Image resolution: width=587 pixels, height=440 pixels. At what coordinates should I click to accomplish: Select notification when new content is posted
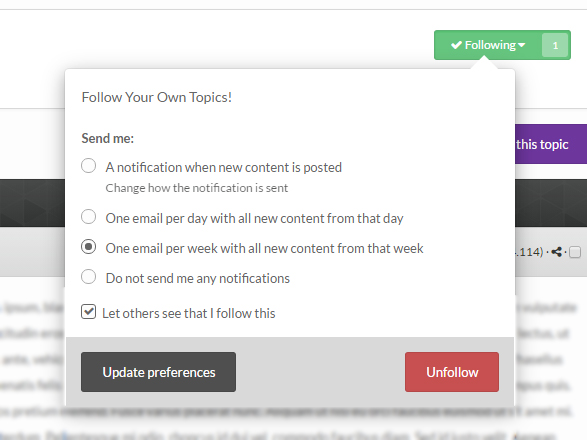(x=89, y=166)
